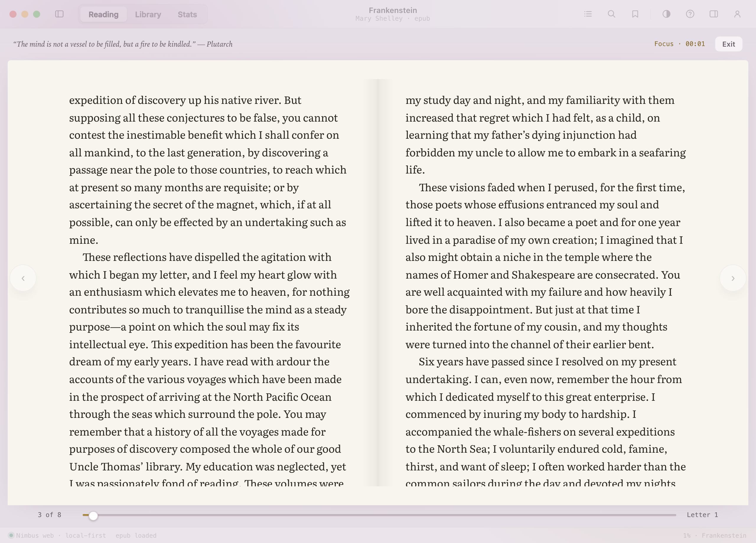Open the user profile icon
Image resolution: width=756 pixels, height=543 pixels.
[737, 14]
